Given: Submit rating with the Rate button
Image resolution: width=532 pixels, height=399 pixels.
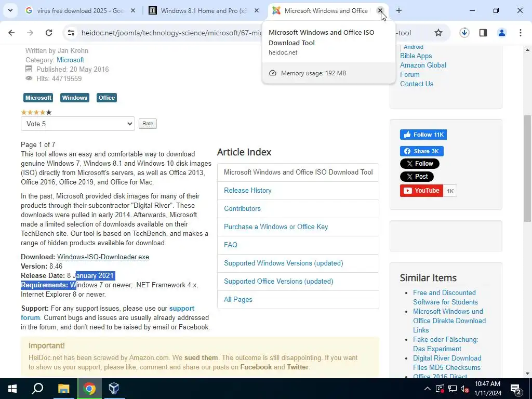Looking at the screenshot, I should [148, 124].
